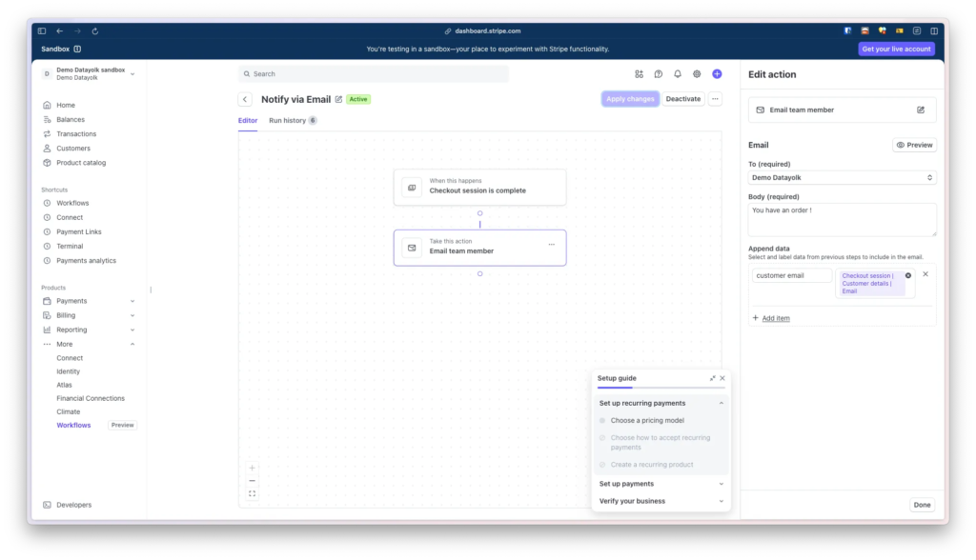
Task: Open settings gear icon
Action: [x=697, y=74]
